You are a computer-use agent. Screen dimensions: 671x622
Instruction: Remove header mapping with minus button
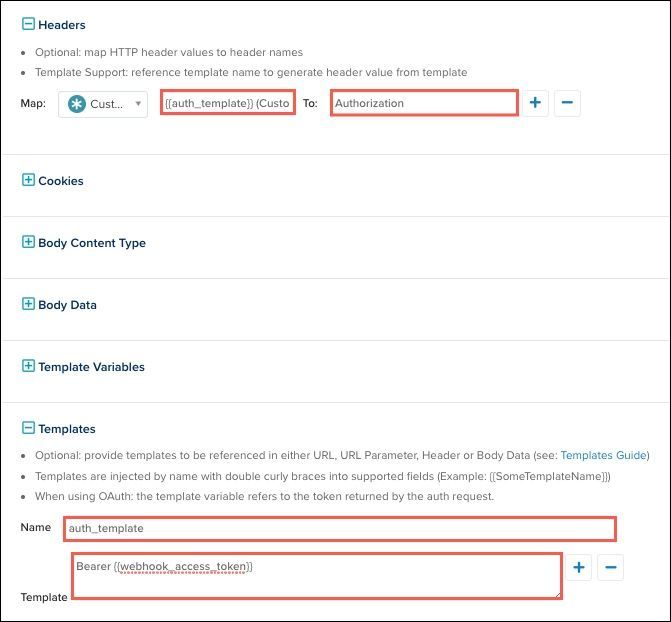coord(567,103)
